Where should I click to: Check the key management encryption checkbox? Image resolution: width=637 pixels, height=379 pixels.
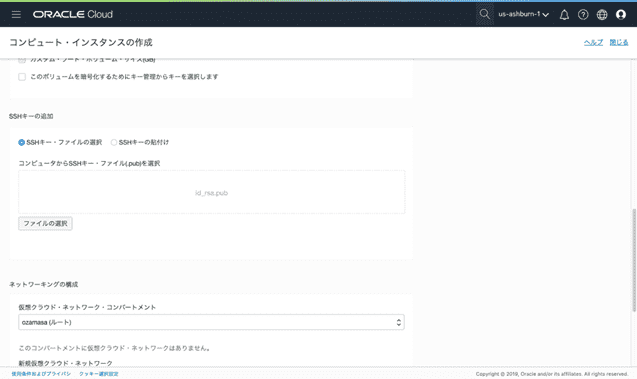[22, 77]
